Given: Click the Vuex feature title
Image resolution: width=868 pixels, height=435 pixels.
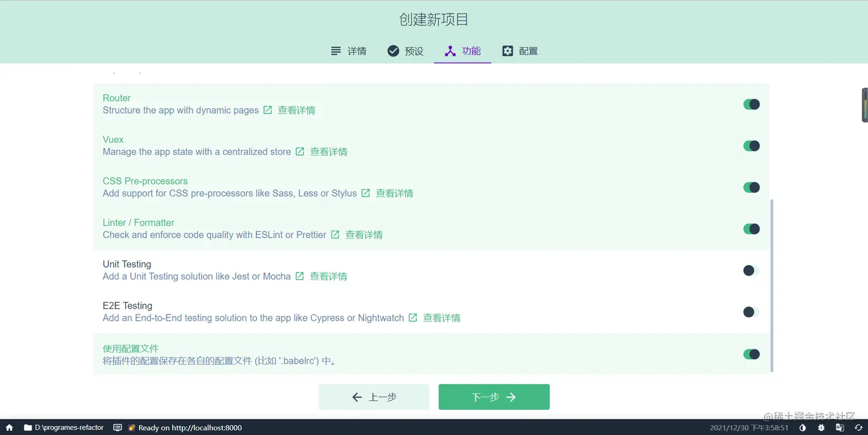Looking at the screenshot, I should tap(113, 139).
